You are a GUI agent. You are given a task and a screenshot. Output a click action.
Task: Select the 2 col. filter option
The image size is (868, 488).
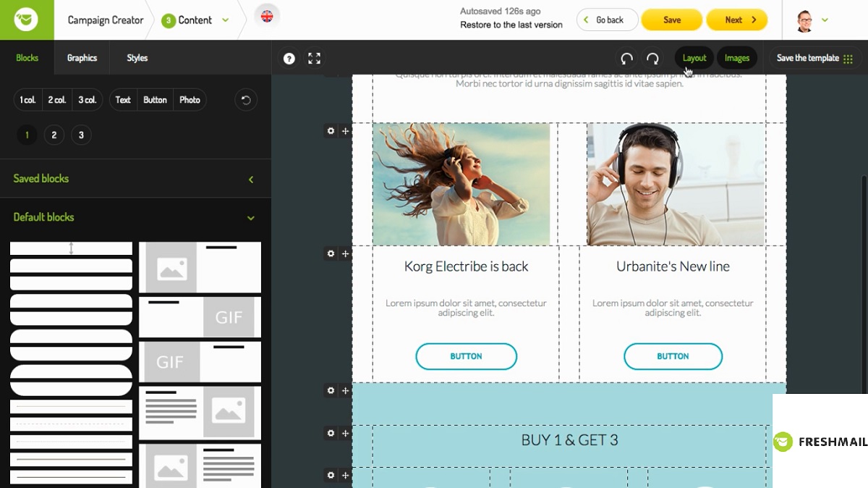click(57, 100)
